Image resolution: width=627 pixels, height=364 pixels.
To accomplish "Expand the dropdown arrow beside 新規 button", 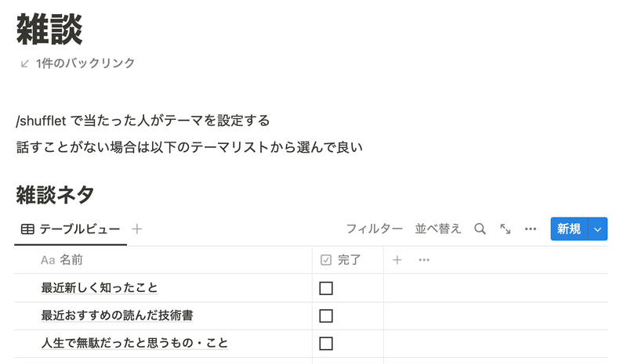I will 598,229.
